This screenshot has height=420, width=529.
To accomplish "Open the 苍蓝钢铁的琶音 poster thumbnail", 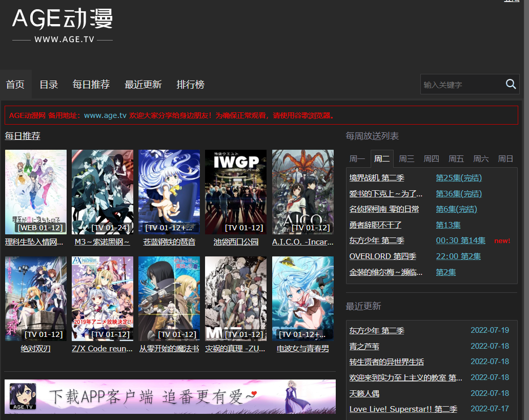I will coord(169,192).
